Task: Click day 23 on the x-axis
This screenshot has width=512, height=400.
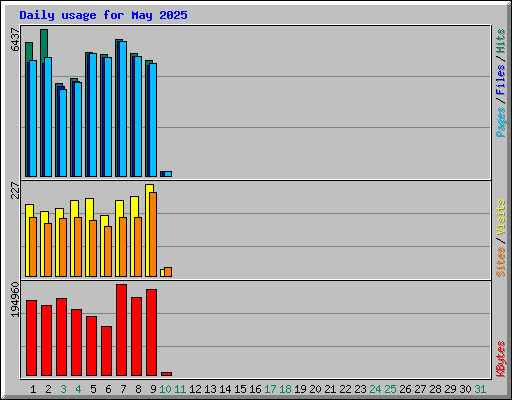Action: coord(360,389)
